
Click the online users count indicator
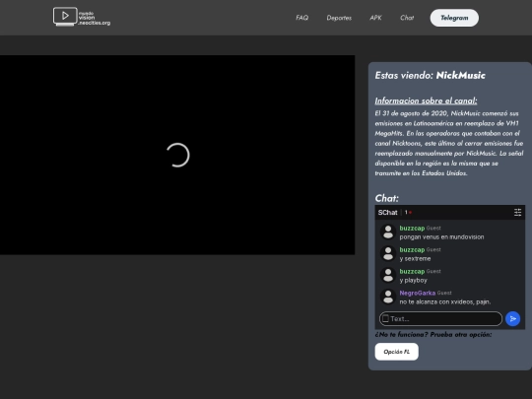coord(408,213)
